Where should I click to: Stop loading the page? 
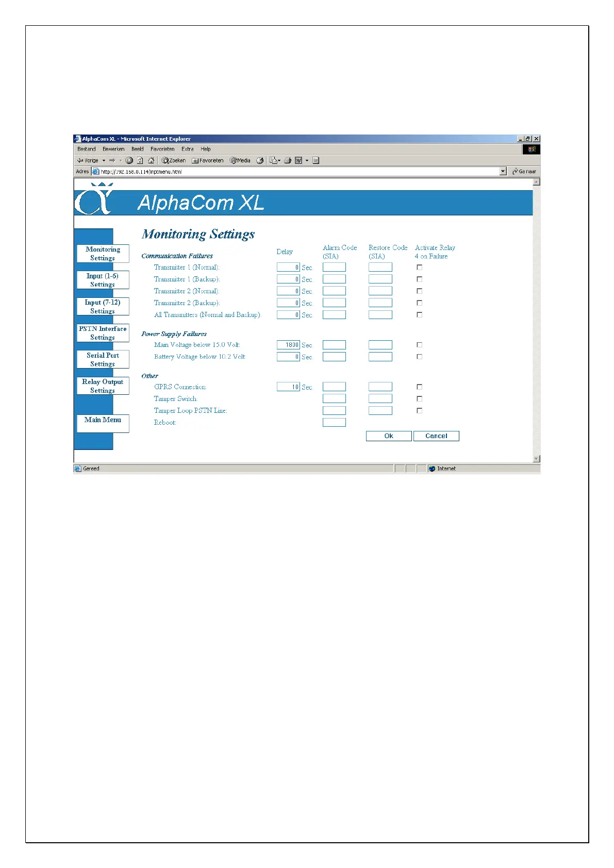click(129, 160)
